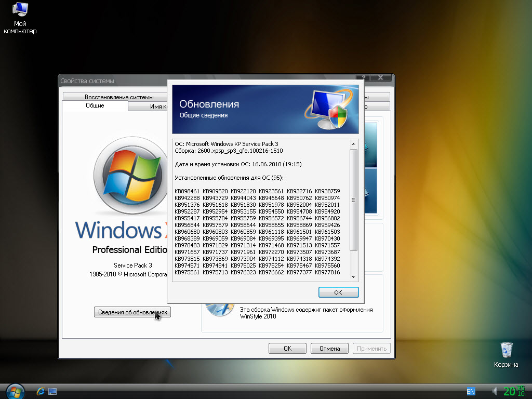The image size is (532, 399).
Task: Click the Windows logo in Общие tab
Action: (130, 176)
